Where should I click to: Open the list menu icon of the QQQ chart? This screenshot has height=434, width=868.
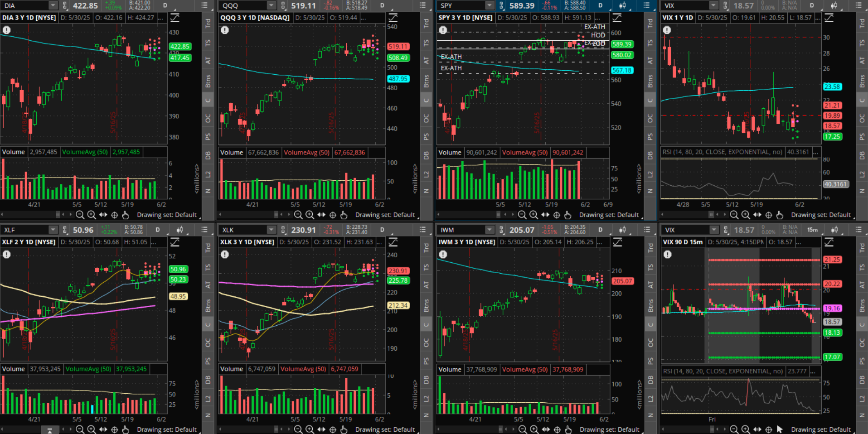pos(422,5)
